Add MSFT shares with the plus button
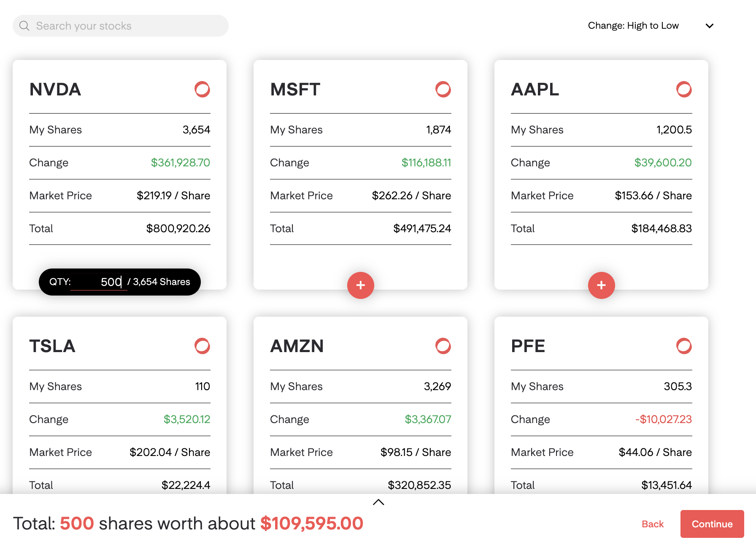The height and width of the screenshot is (548, 756). (361, 285)
